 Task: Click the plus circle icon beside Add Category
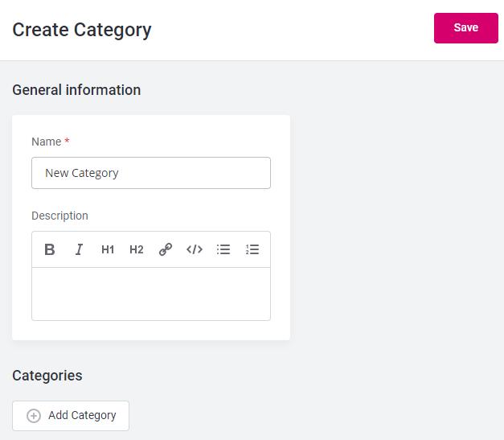[x=34, y=416]
